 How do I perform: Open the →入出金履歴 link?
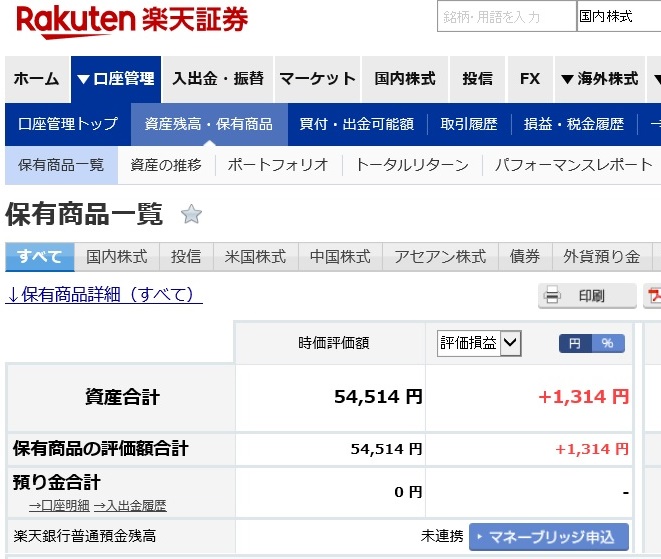tap(130, 505)
